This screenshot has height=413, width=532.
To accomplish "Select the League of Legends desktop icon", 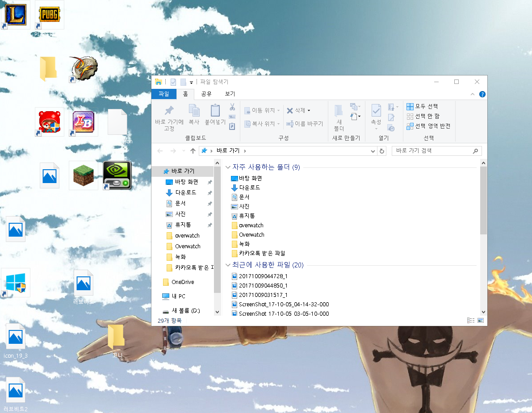I will (x=16, y=15).
